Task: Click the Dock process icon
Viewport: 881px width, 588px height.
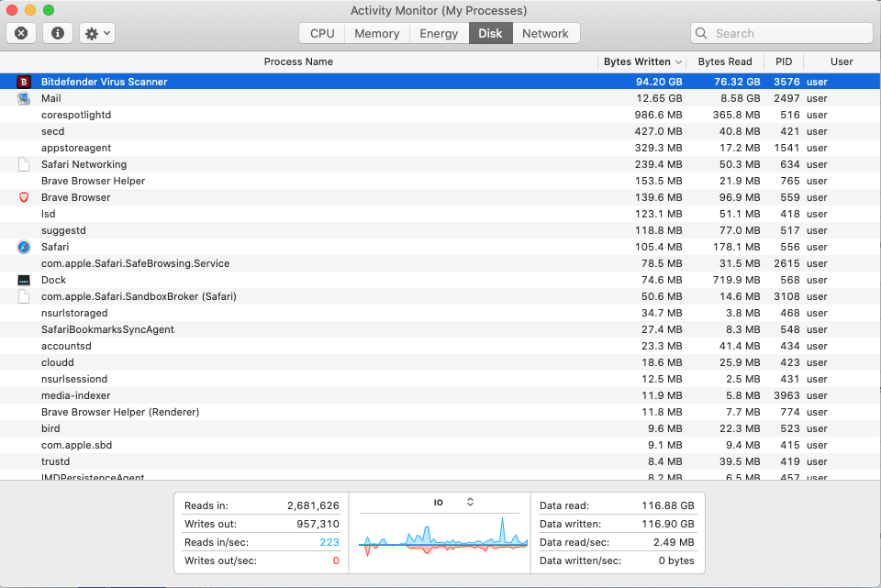Action: [24, 281]
